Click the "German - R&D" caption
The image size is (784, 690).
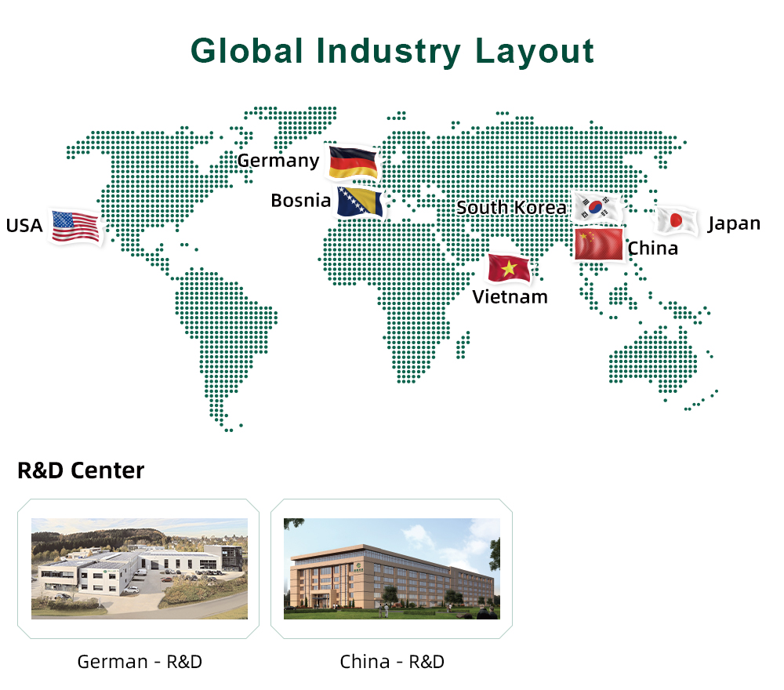[x=140, y=661]
